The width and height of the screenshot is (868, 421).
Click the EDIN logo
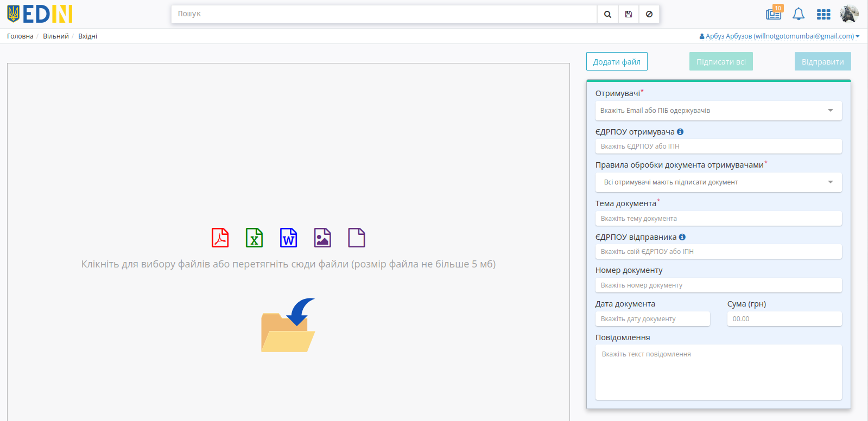(40, 14)
